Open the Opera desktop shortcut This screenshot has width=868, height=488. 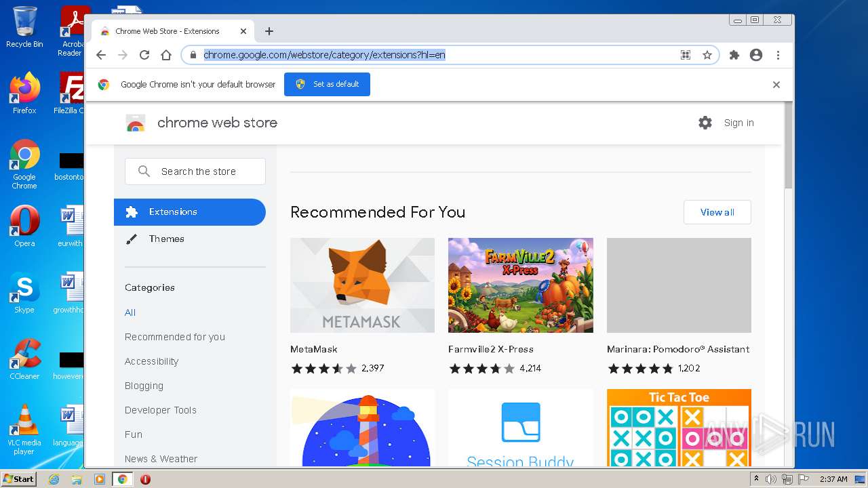coord(24,226)
